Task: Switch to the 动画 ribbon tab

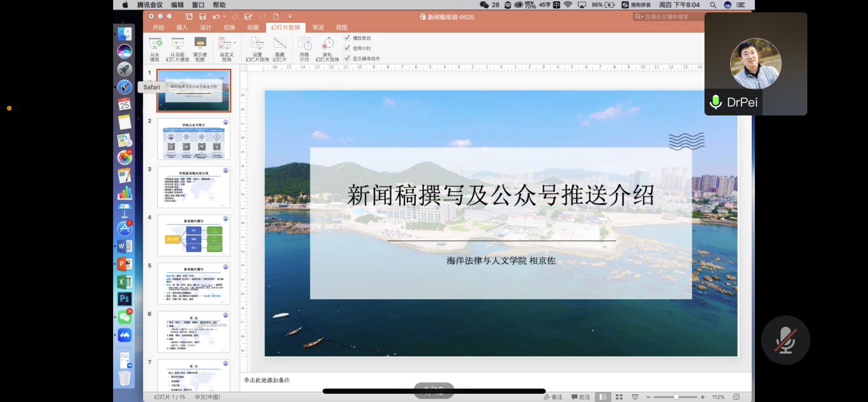Action: pos(253,27)
